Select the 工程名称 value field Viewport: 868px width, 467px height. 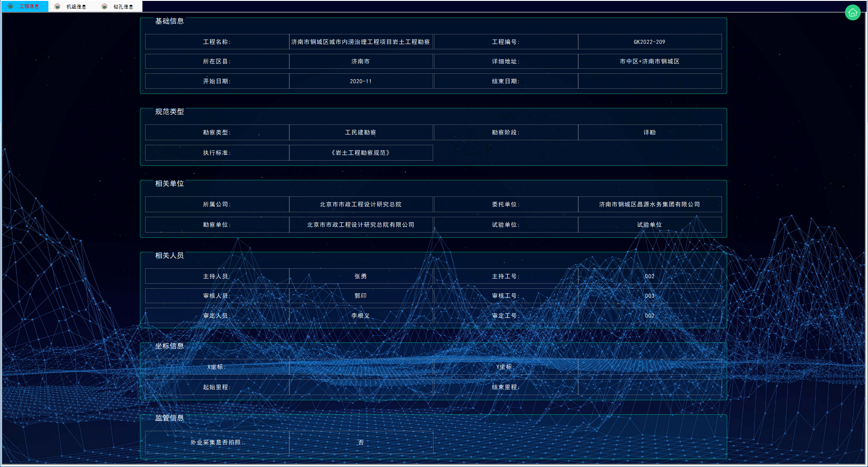click(361, 42)
